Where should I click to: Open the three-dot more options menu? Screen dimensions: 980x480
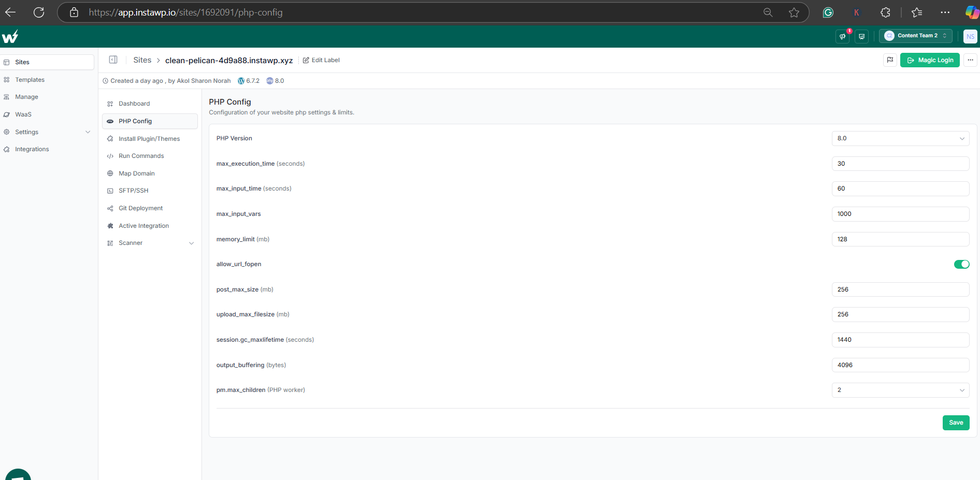click(971, 60)
